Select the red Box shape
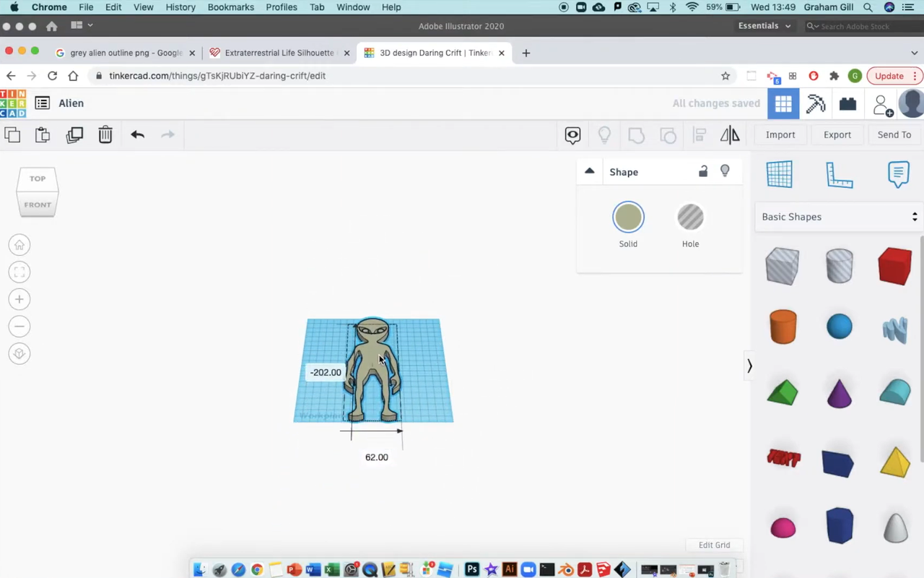Viewport: 924px width, 578px height. click(894, 266)
